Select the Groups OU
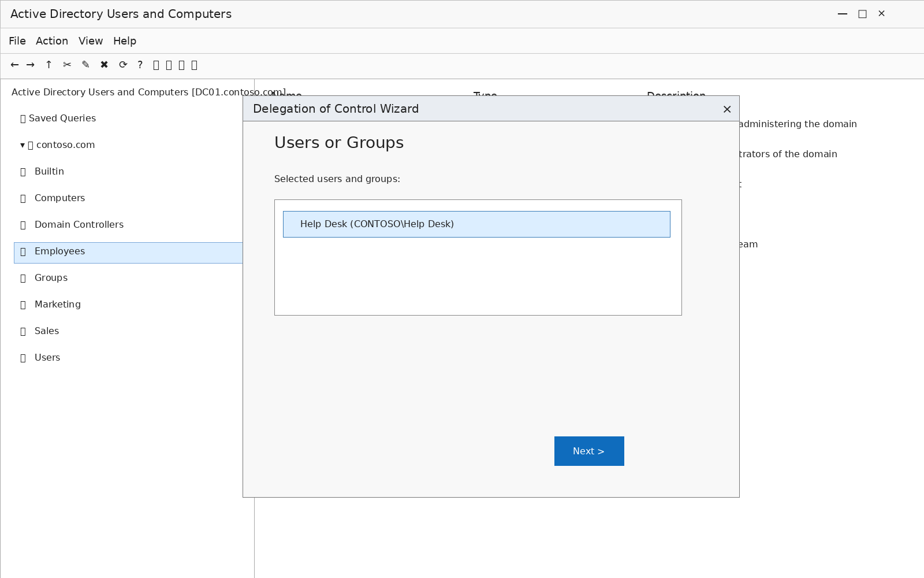The height and width of the screenshot is (578, 924). coord(51,278)
